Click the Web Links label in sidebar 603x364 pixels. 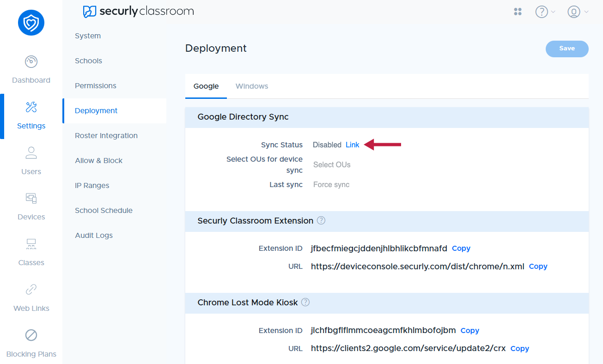pos(31,308)
